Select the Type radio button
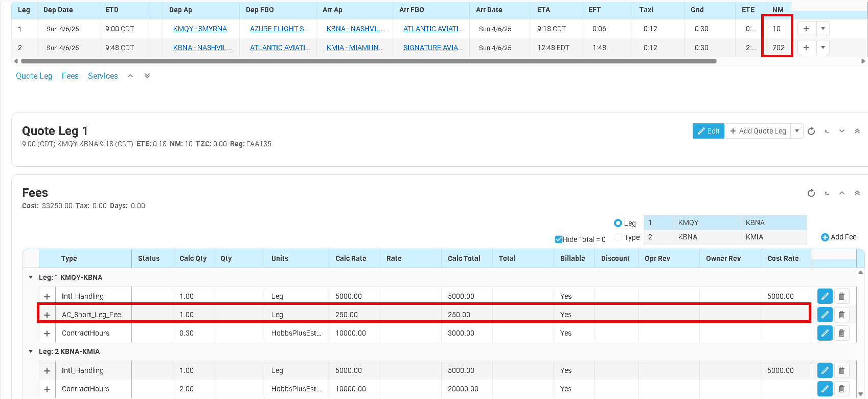 pos(618,237)
